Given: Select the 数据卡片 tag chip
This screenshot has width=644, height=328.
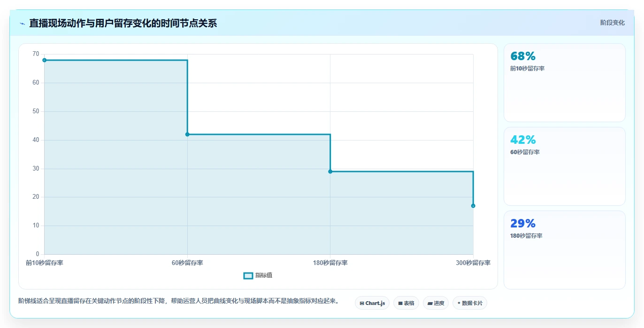Looking at the screenshot, I should pos(469,303).
